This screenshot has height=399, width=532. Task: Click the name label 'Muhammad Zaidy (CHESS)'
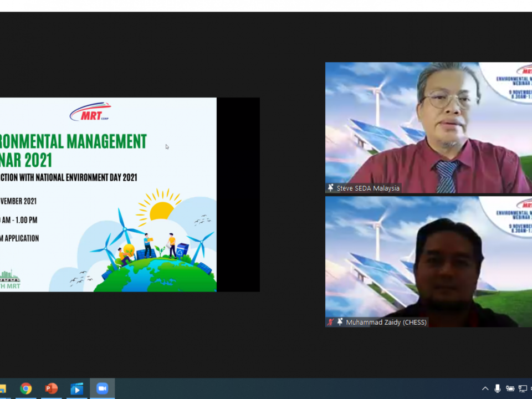pyautogui.click(x=386, y=323)
